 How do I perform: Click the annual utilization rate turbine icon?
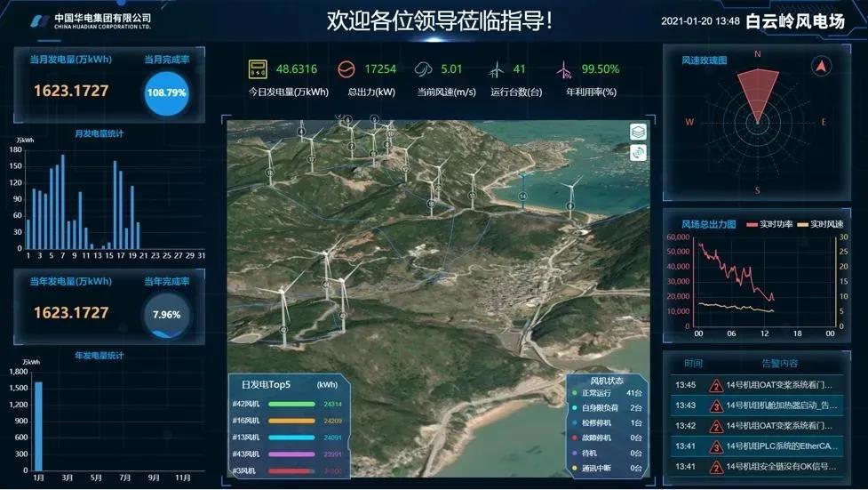click(x=564, y=70)
